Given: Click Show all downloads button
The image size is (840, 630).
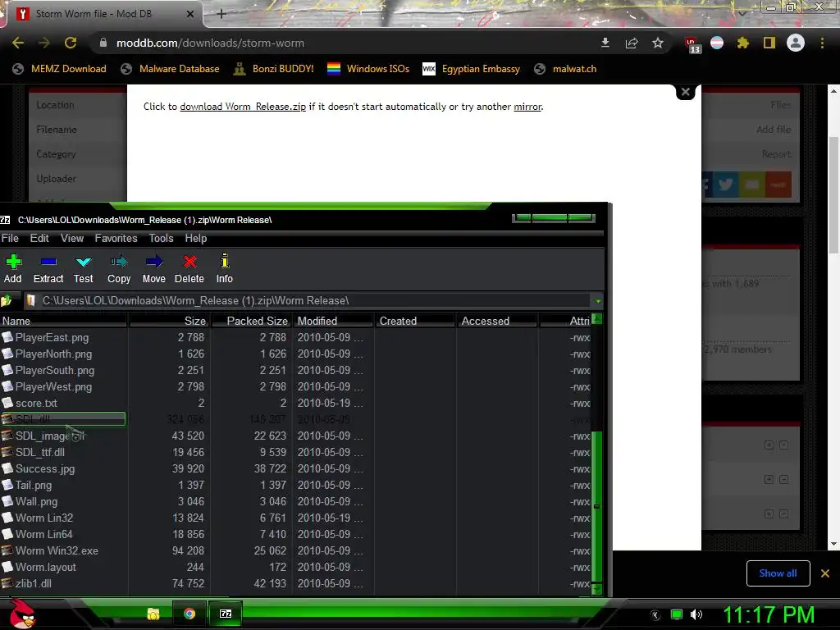Looking at the screenshot, I should pos(778,573).
